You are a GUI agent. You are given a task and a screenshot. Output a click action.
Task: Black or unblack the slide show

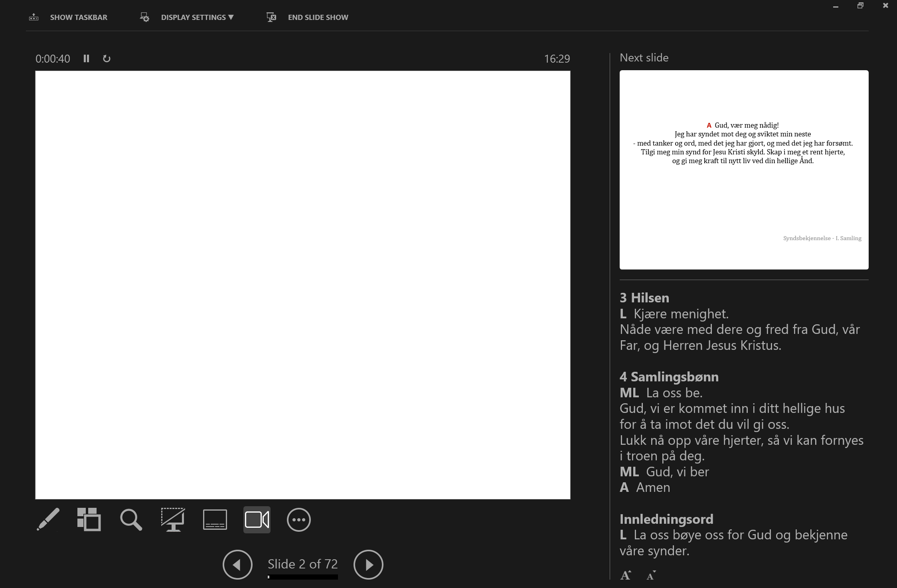pyautogui.click(x=173, y=519)
